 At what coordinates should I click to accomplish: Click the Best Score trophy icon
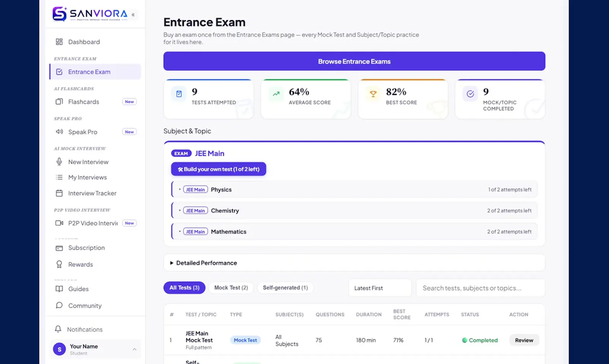pyautogui.click(x=373, y=94)
